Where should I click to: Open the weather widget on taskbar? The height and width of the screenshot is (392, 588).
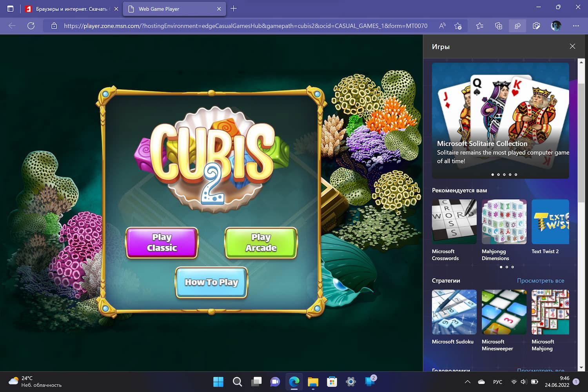point(35,381)
